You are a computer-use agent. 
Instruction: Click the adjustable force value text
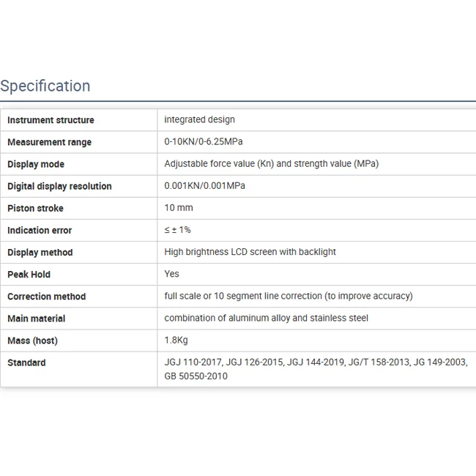coord(271,163)
